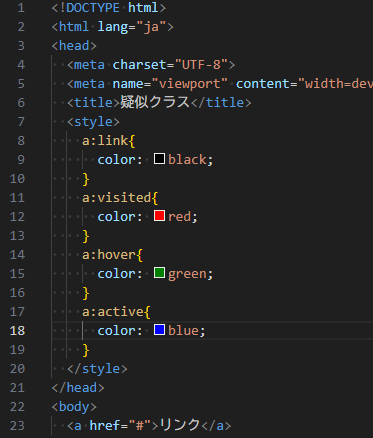Click the closing style tag
The width and height of the screenshot is (373, 438).
click(x=97, y=369)
